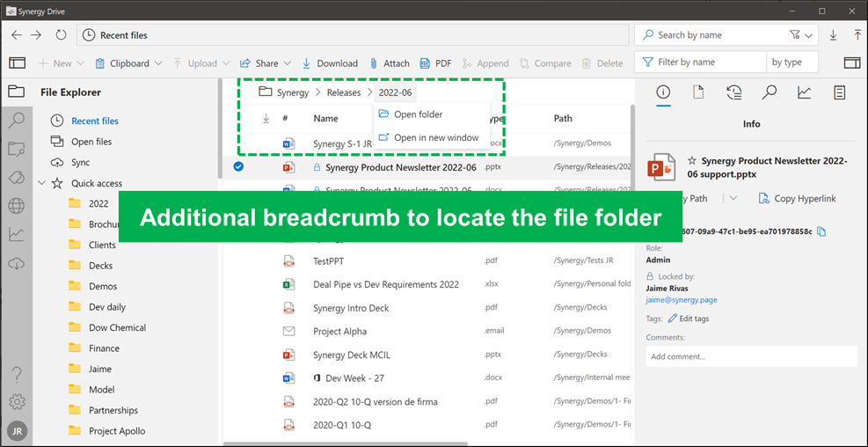The image size is (868, 447).
Task: Focus the Filter by name field
Action: tap(701, 62)
